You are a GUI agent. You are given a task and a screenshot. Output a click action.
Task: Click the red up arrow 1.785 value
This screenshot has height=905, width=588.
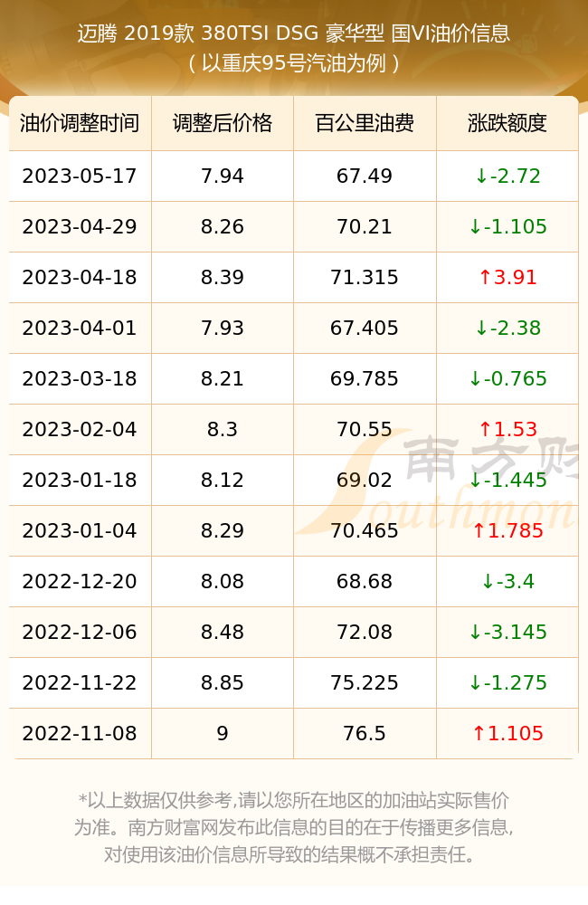coord(507,531)
